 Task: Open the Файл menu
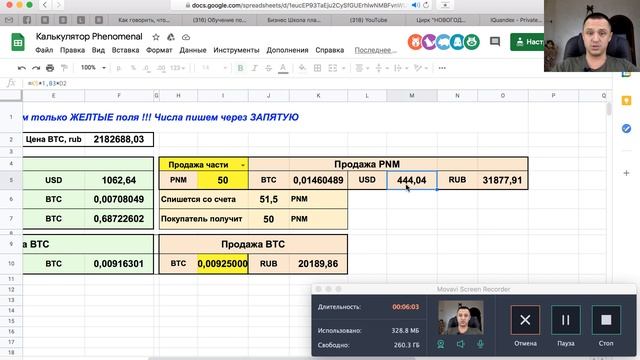[44, 50]
